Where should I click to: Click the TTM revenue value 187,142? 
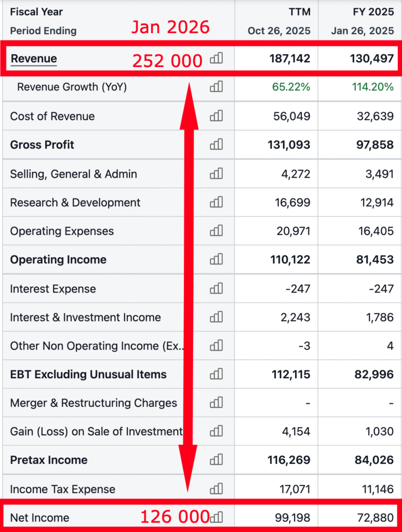pos(289,59)
